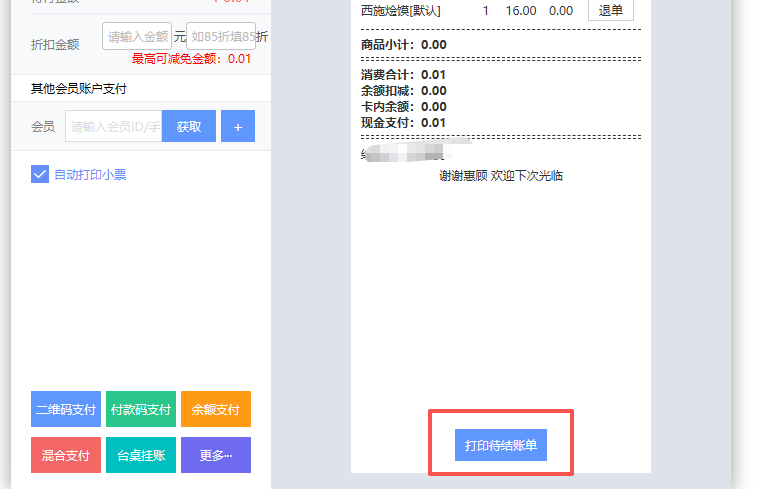Image resolution: width=771 pixels, height=489 pixels.
Task: Focus the member ID input field
Action: coord(114,126)
